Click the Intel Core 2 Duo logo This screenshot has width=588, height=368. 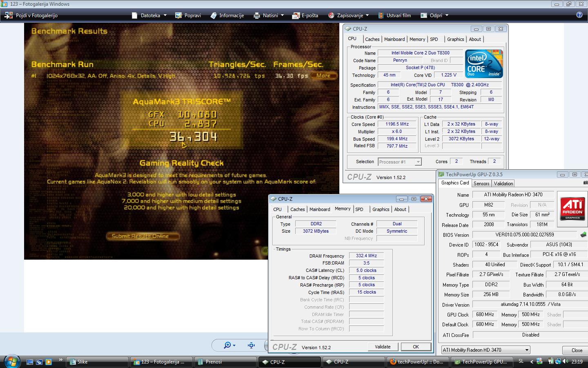(x=484, y=64)
